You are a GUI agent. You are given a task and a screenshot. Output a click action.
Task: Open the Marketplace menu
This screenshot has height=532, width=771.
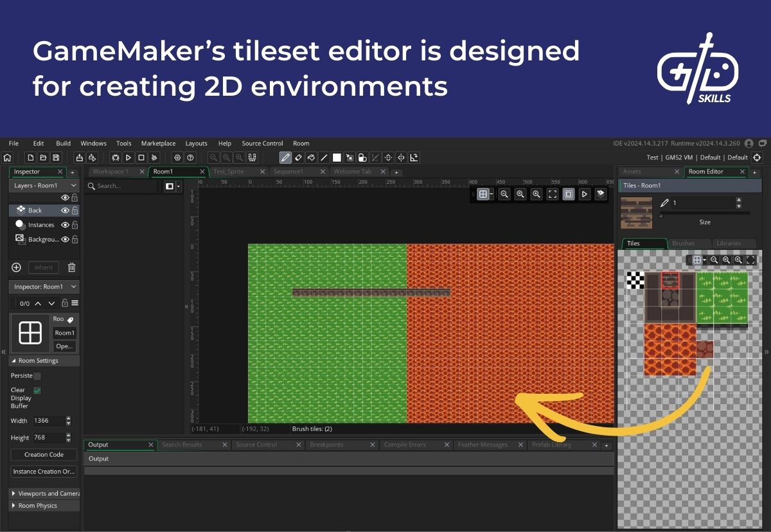(x=158, y=143)
